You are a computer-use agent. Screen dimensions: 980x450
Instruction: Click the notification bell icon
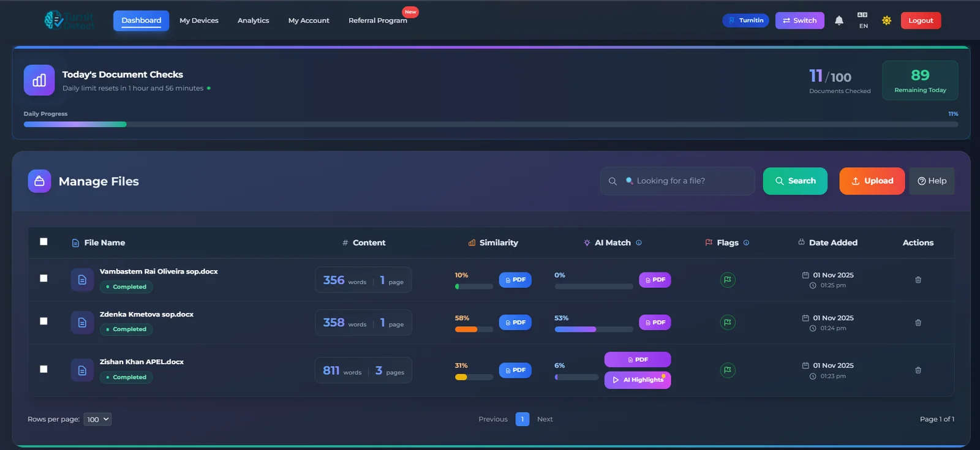pyautogui.click(x=839, y=21)
